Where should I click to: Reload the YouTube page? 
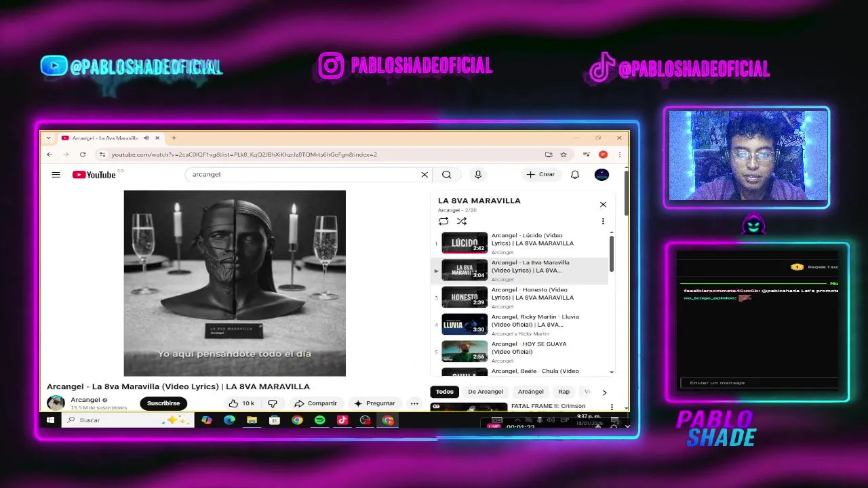(83, 155)
